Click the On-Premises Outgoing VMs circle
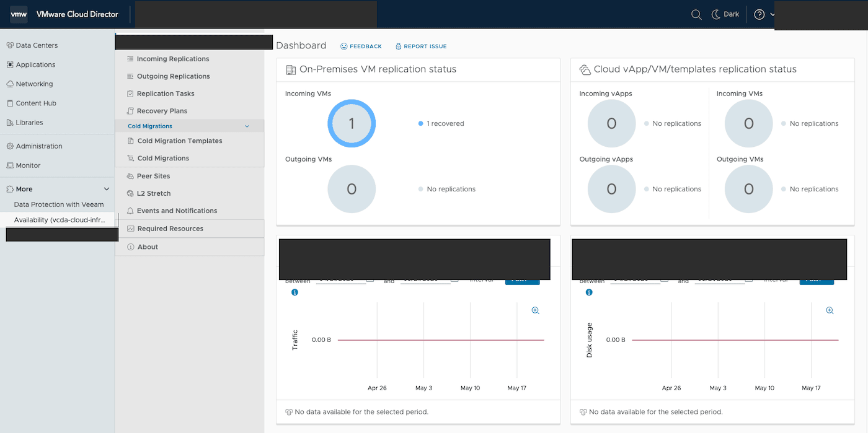Screen dimensions: 868x433 point(352,189)
